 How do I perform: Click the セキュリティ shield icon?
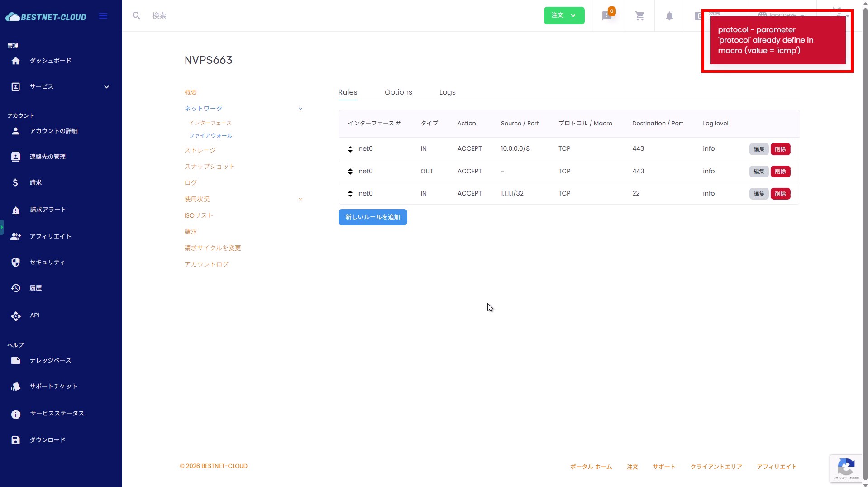16,263
